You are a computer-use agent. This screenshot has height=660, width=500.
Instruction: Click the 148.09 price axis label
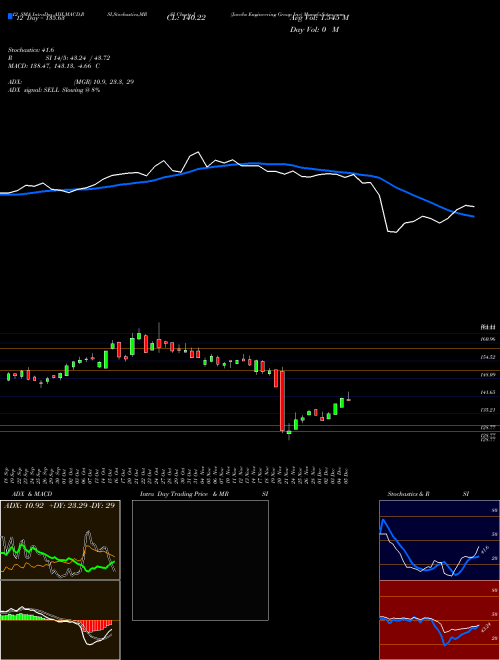click(x=488, y=375)
